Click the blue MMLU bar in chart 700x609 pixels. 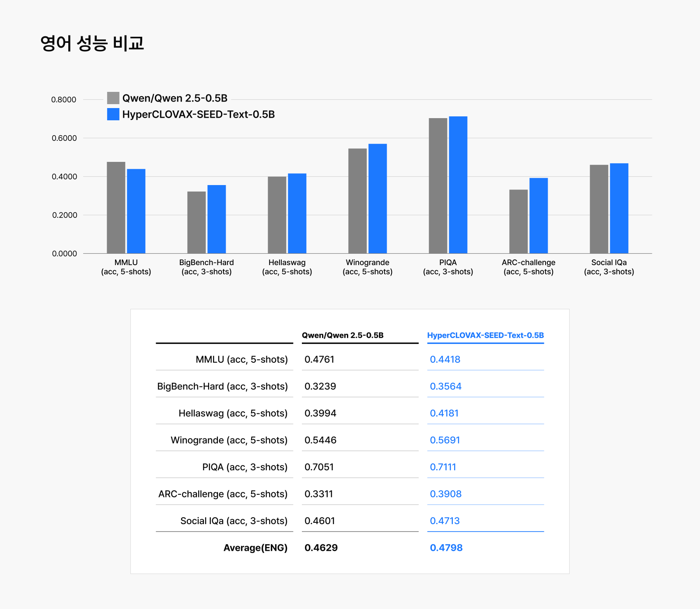coord(136,211)
